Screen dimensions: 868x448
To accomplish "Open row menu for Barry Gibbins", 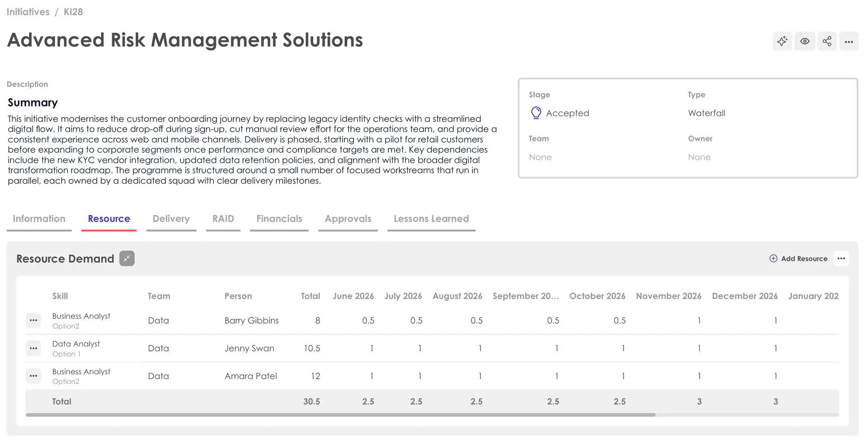I will (33, 320).
